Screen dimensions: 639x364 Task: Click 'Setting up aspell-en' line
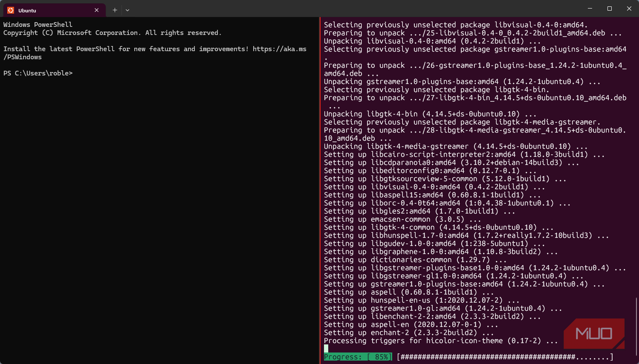[411, 324]
